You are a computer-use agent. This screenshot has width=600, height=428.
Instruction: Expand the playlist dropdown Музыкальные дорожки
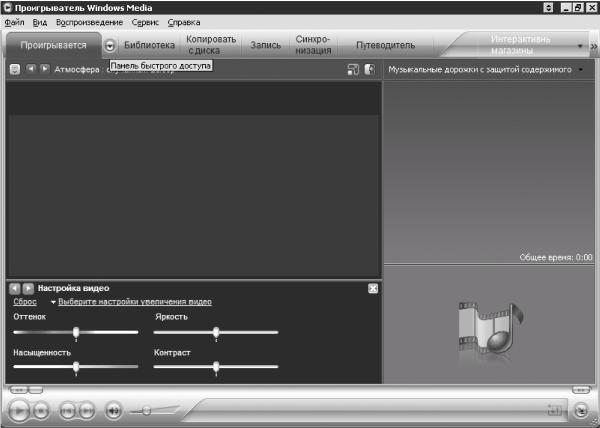(581, 70)
